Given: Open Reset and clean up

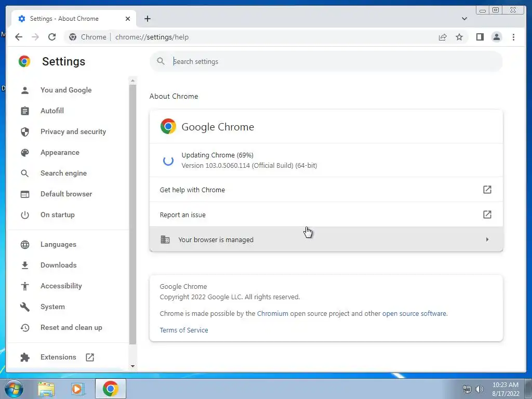Looking at the screenshot, I should 71,328.
